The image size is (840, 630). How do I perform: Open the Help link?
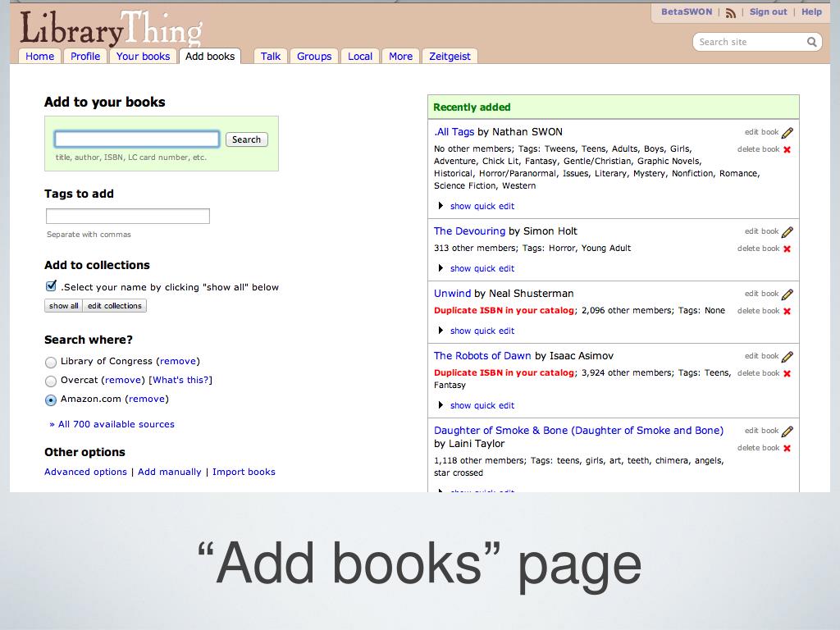coord(811,11)
